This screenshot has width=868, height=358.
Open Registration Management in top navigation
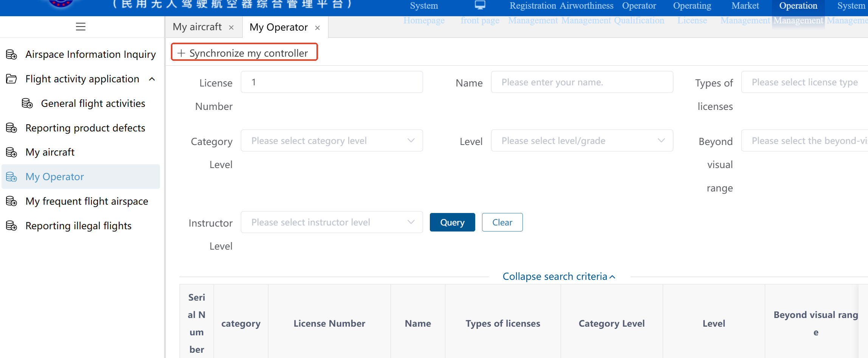533,12
